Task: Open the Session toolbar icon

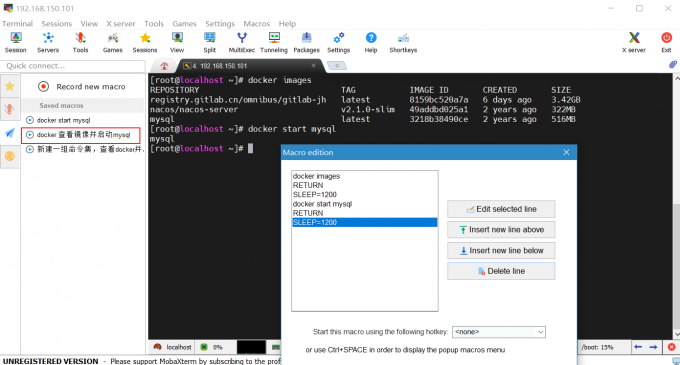Action: [x=16, y=42]
